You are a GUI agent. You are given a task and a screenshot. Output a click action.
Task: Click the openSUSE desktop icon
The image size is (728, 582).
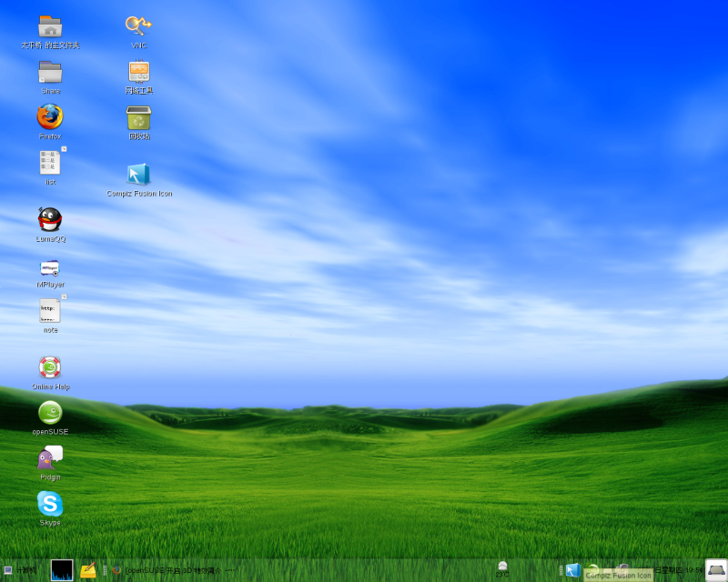[x=50, y=413]
